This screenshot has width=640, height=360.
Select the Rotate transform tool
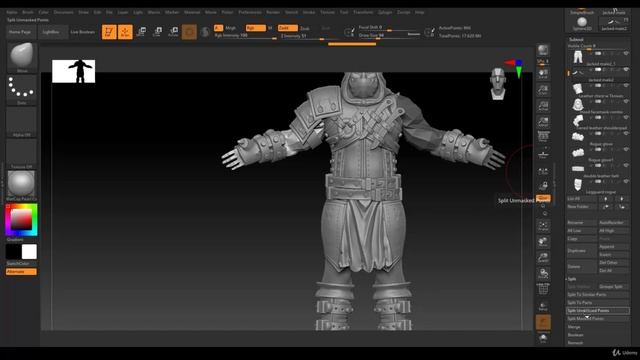tap(173, 31)
